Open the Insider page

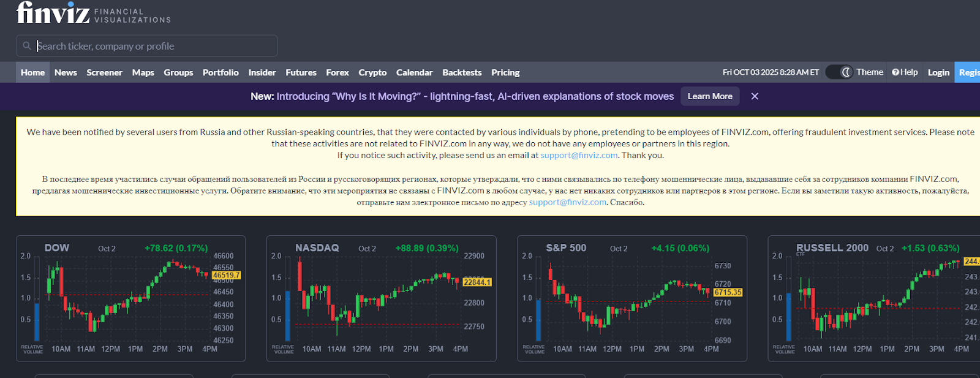[x=262, y=72]
